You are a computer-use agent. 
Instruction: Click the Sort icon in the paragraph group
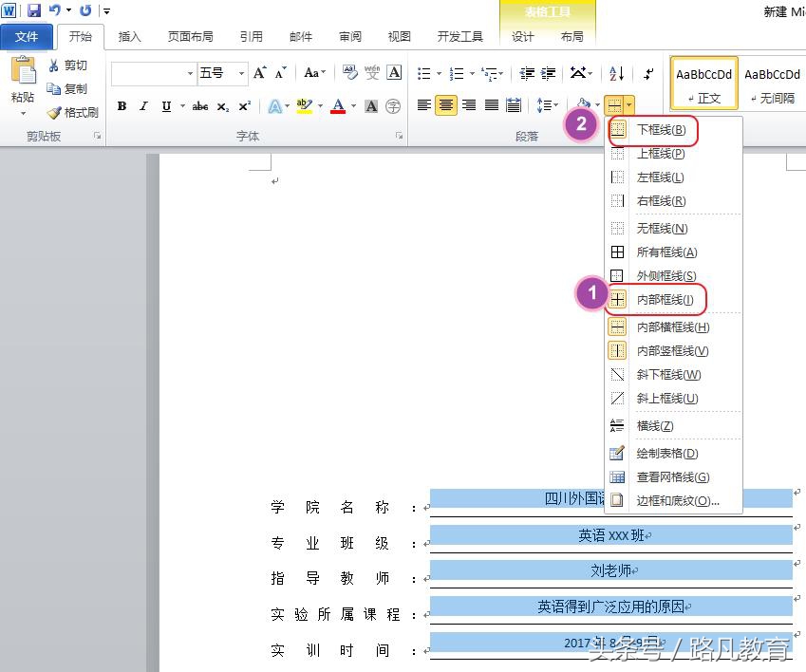click(x=616, y=73)
